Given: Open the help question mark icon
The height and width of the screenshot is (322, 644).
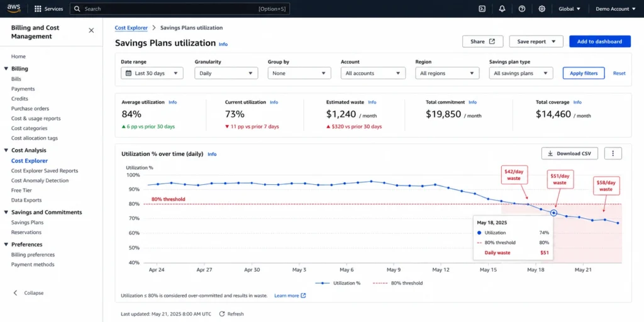Looking at the screenshot, I should tap(522, 9).
